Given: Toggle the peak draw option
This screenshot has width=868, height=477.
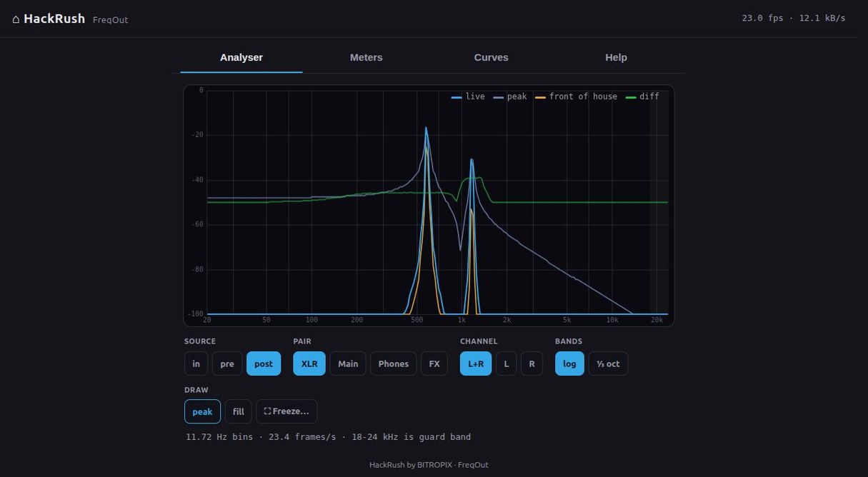Looking at the screenshot, I should (x=202, y=411).
